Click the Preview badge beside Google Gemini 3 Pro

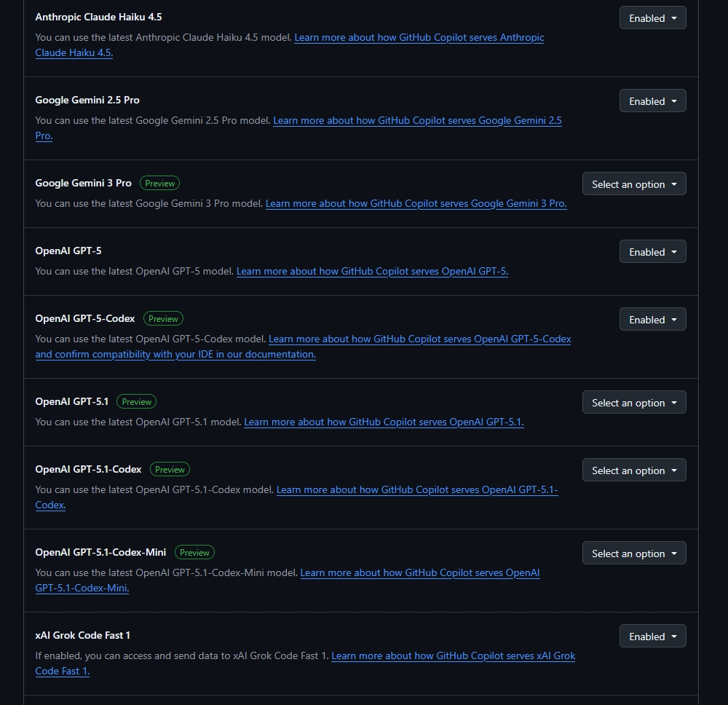coord(159,184)
